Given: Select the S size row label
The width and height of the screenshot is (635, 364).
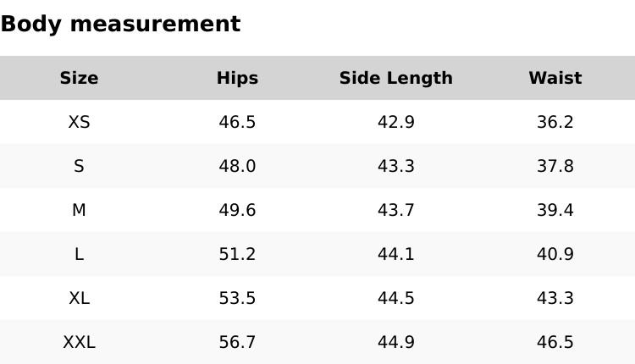Looking at the screenshot, I should tap(79, 166).
